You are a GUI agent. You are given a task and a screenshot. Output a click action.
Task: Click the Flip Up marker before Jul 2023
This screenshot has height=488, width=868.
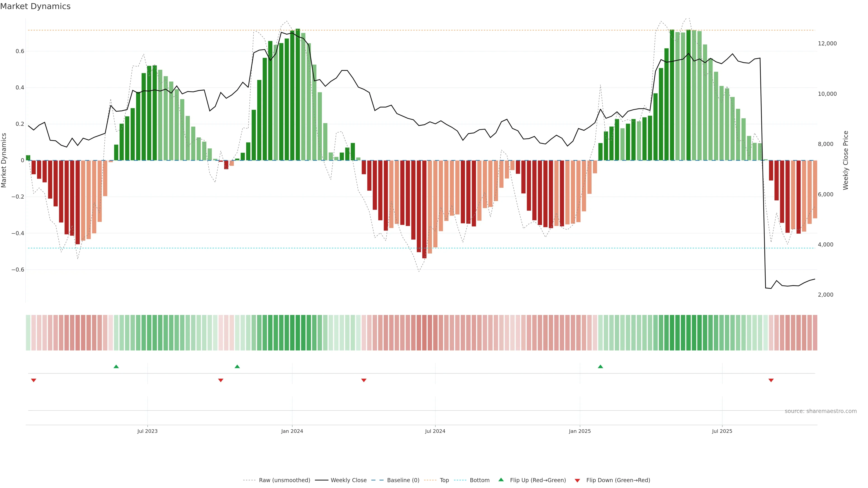click(116, 366)
